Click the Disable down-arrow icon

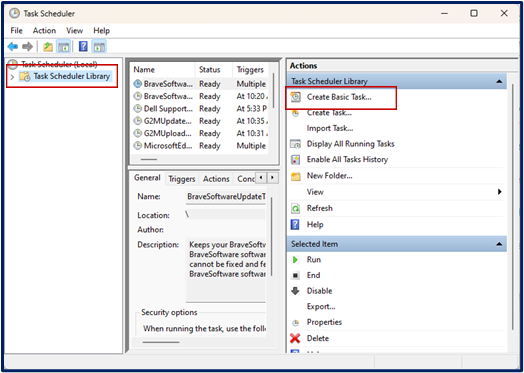295,291
